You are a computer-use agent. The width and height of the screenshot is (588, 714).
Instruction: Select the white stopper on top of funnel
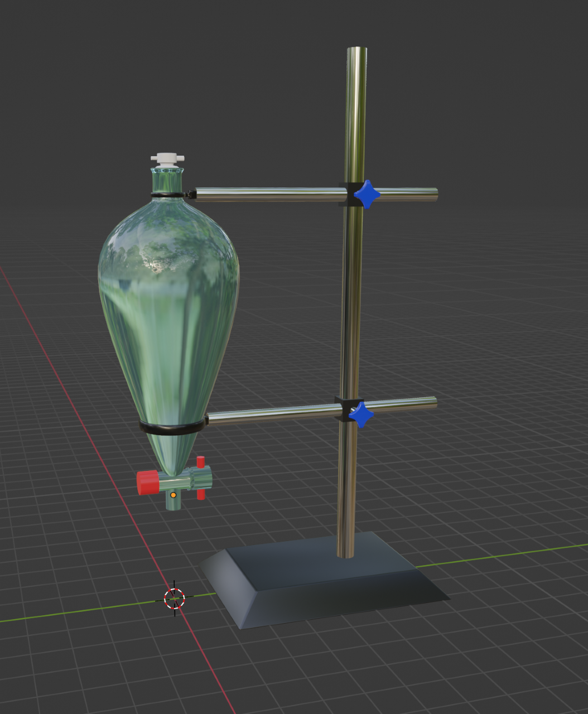[167, 160]
